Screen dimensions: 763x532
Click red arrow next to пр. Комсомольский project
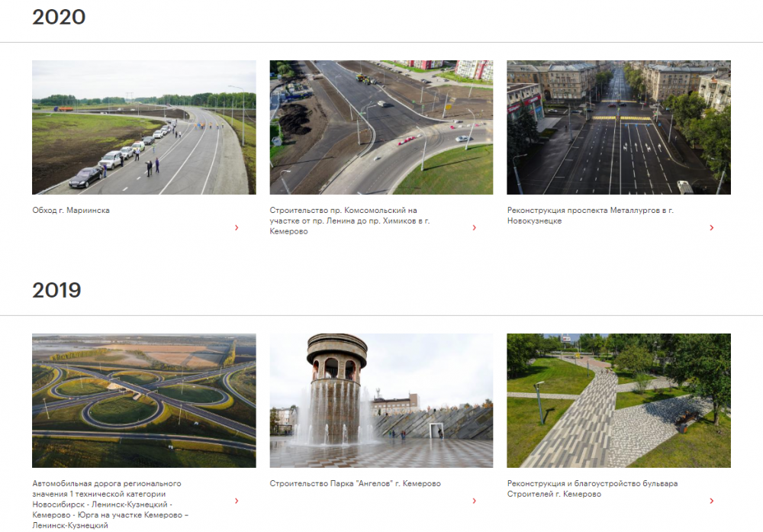[474, 227]
